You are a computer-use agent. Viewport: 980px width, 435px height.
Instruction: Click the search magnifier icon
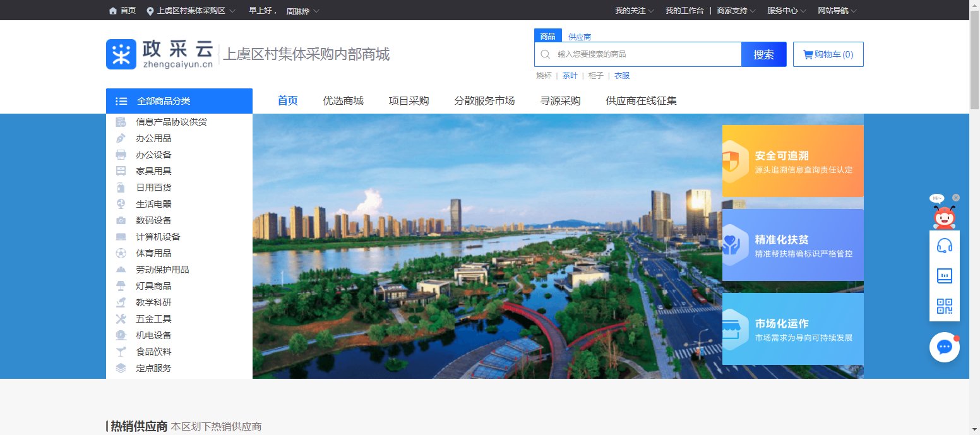pyautogui.click(x=545, y=54)
